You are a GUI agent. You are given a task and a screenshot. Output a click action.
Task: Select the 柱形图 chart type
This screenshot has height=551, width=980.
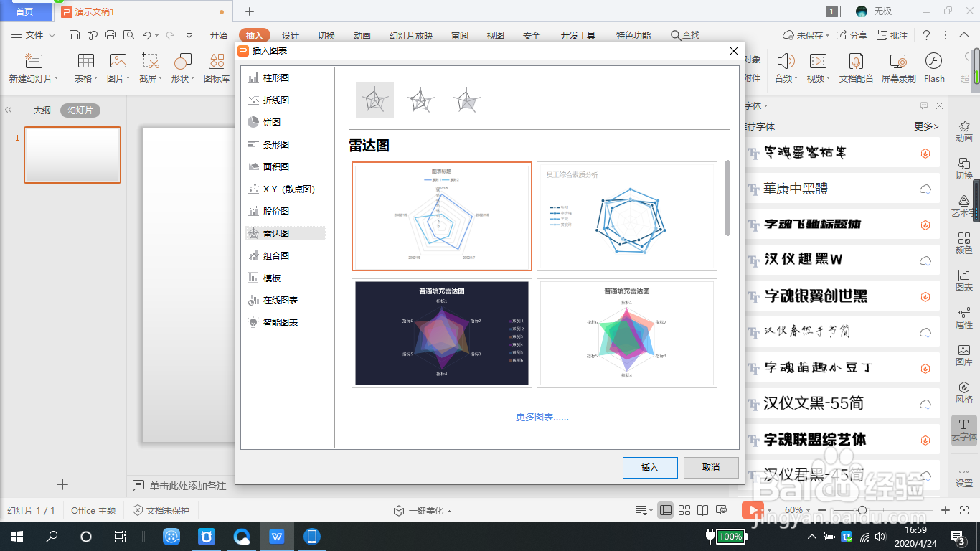point(285,77)
